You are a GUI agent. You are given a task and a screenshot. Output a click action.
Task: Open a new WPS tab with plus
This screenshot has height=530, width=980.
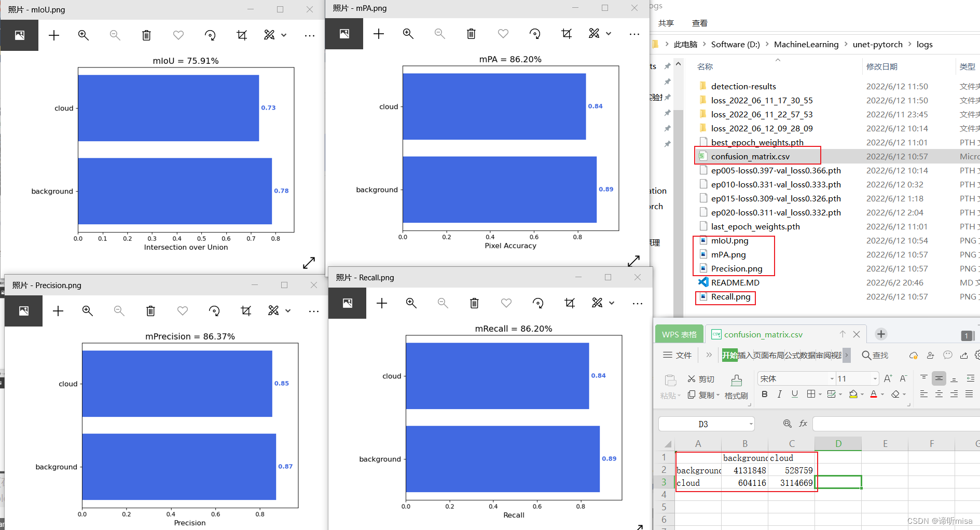pyautogui.click(x=881, y=334)
